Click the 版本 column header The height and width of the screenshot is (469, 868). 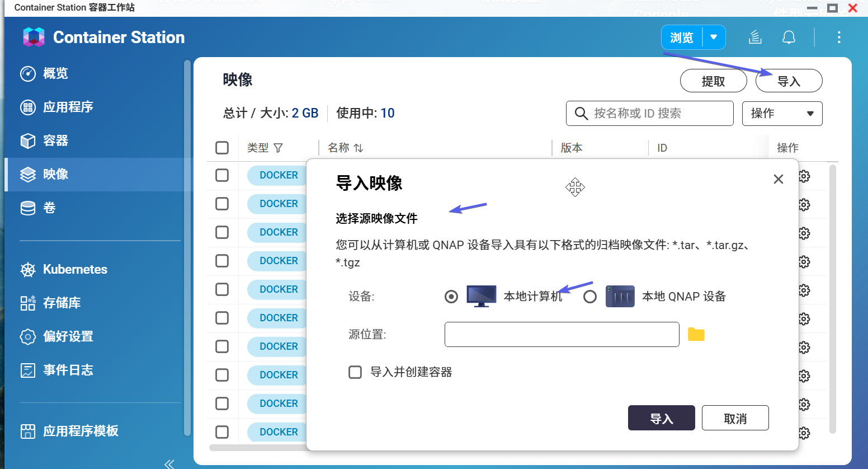(x=572, y=148)
